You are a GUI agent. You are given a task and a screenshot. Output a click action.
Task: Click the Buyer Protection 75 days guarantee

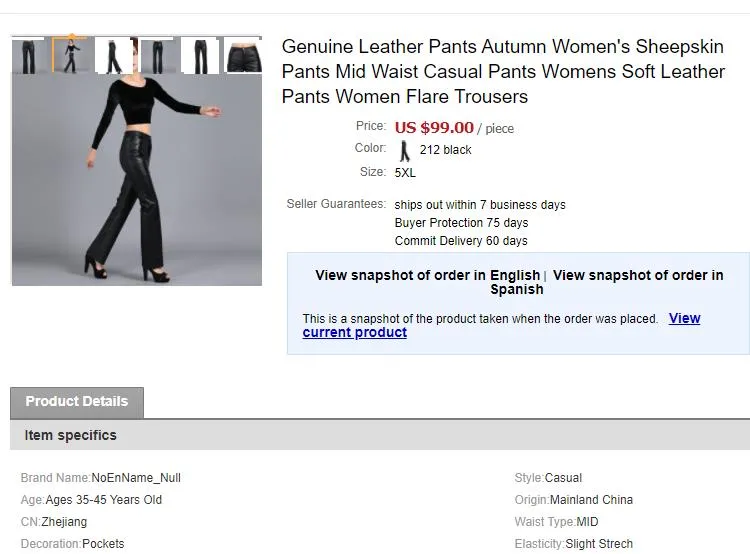461,223
